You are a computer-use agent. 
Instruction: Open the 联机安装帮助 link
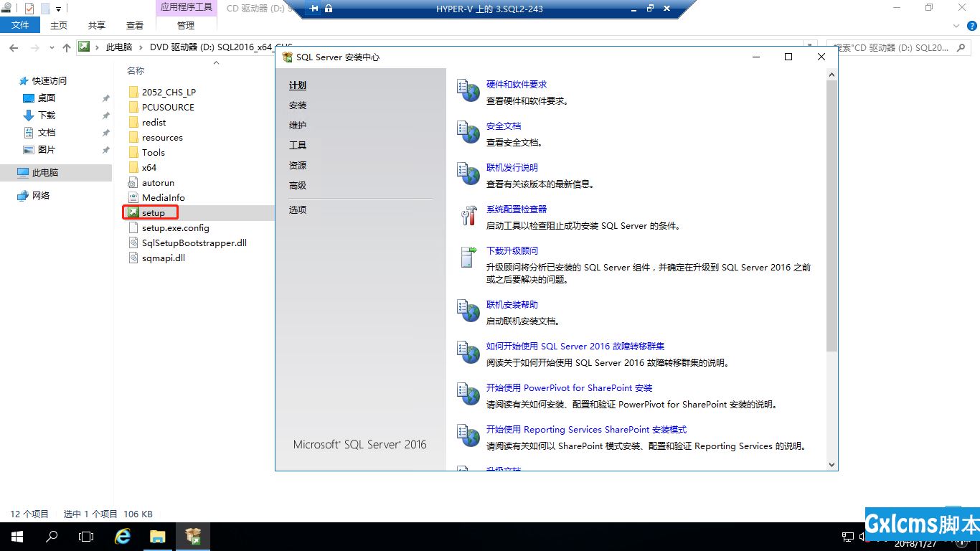pyautogui.click(x=512, y=305)
